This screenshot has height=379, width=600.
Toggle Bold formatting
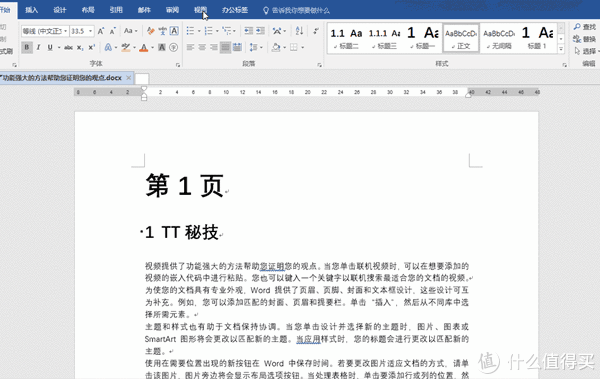click(27, 47)
